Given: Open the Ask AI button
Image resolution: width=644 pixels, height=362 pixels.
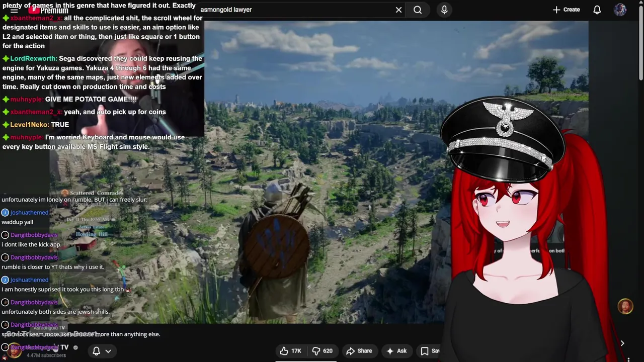Looking at the screenshot, I should (x=396, y=351).
